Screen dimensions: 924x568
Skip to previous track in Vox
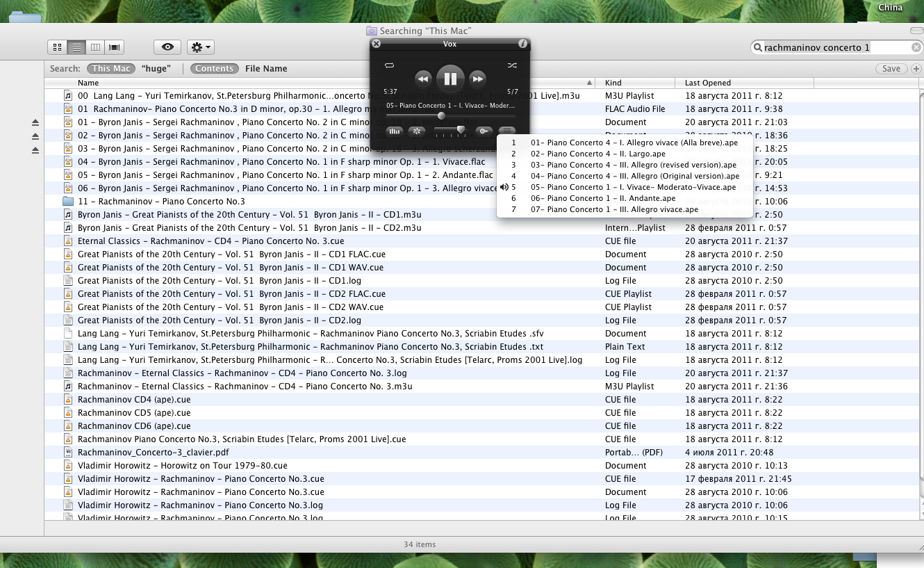pyautogui.click(x=423, y=79)
